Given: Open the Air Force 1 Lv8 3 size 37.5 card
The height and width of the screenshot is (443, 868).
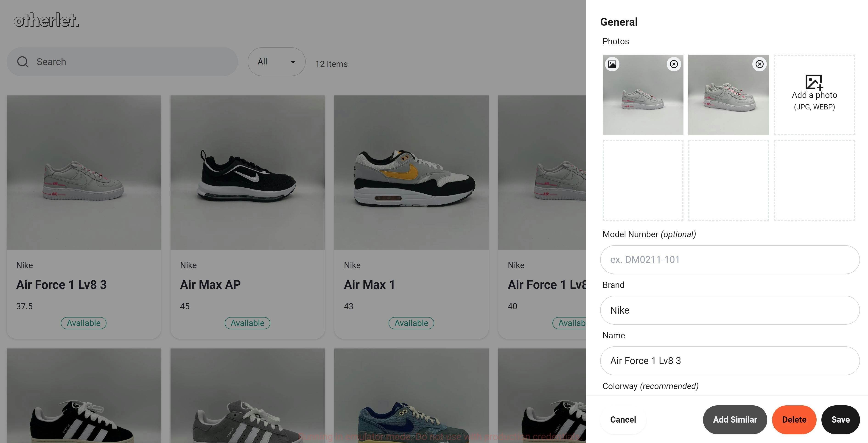Looking at the screenshot, I should click(x=84, y=217).
